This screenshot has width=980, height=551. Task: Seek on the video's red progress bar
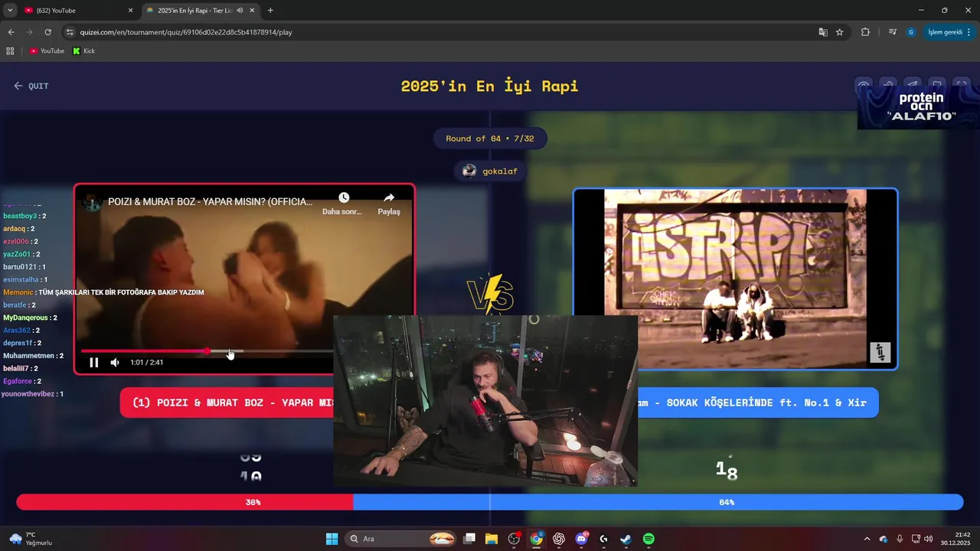coord(207,351)
